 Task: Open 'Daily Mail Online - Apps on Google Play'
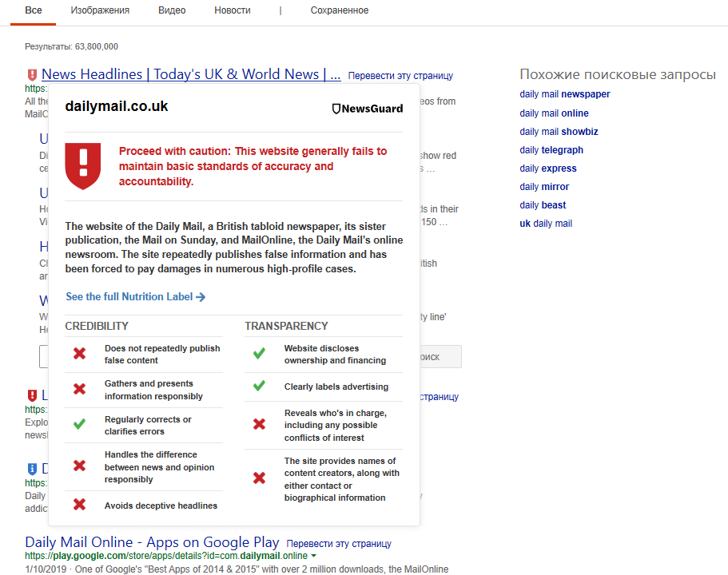click(152, 542)
